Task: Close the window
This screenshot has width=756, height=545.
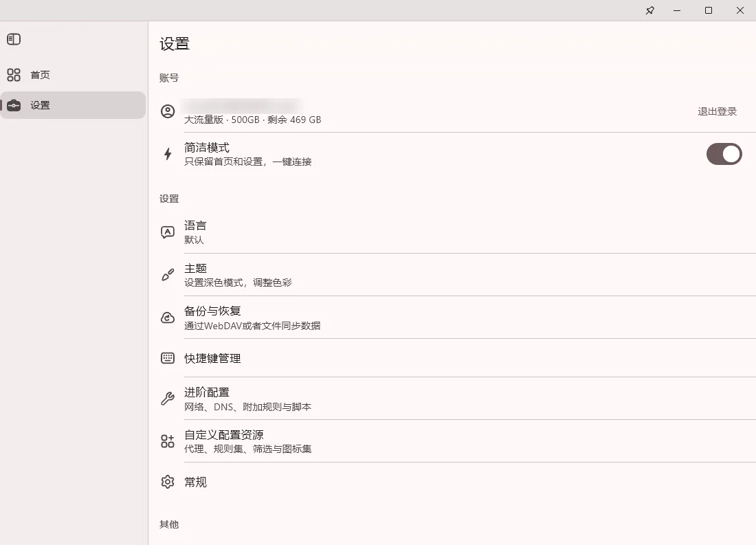Action: pyautogui.click(x=740, y=10)
